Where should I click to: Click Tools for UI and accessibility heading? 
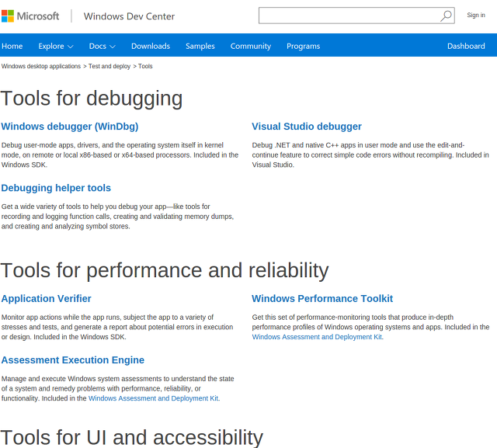pos(131,438)
